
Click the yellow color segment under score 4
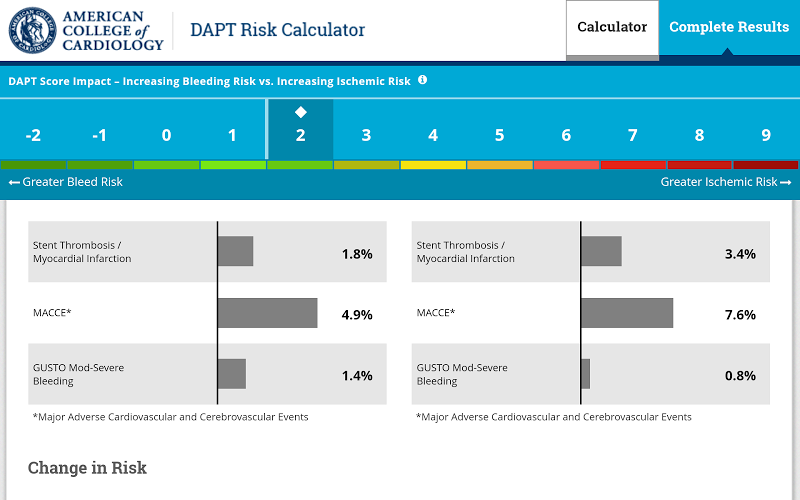point(433,165)
